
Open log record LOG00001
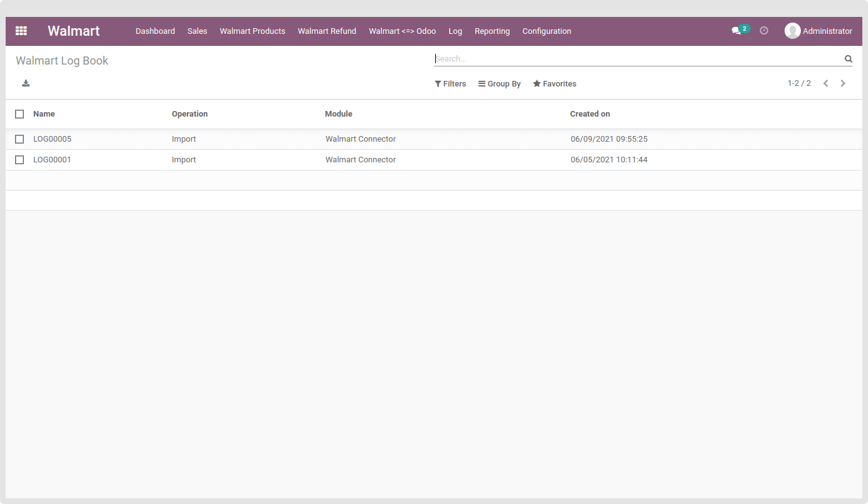(52, 160)
